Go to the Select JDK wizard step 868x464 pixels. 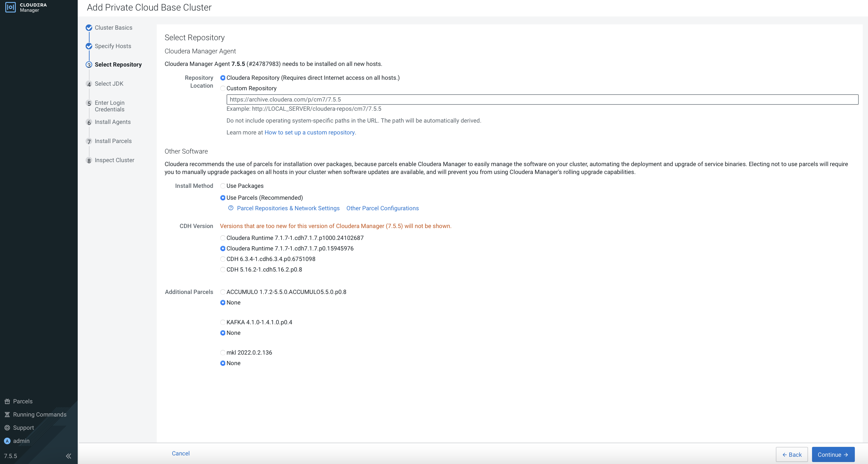(x=109, y=84)
